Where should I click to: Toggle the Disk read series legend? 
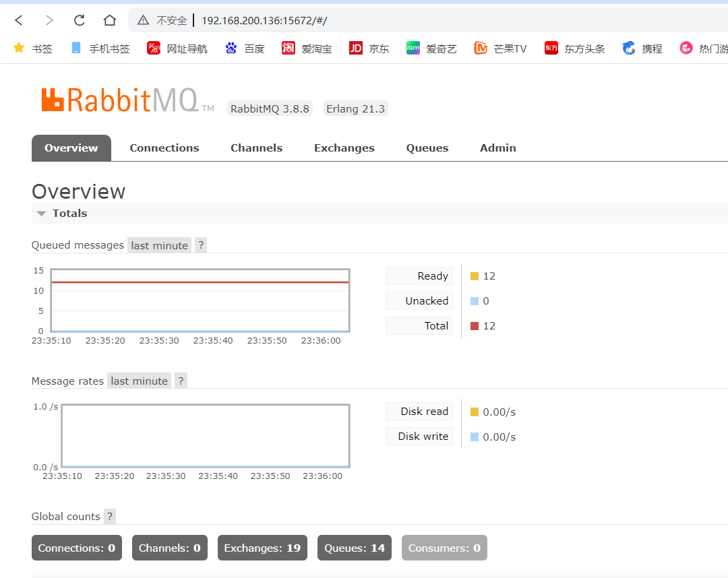[x=419, y=412]
